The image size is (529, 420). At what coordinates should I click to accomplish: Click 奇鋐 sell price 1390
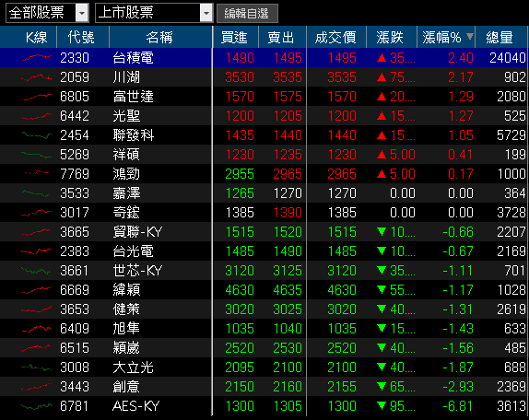coord(288,213)
